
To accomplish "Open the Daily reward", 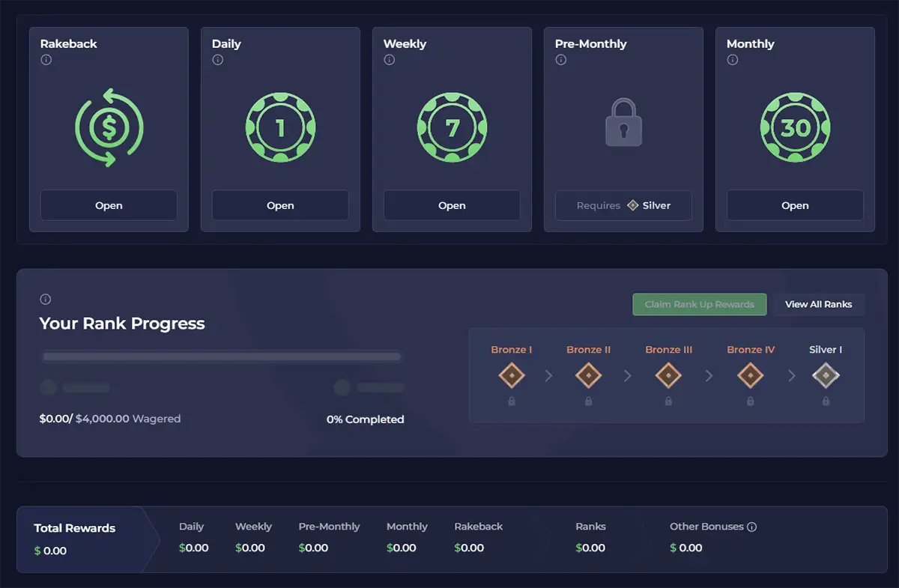I will [x=280, y=205].
